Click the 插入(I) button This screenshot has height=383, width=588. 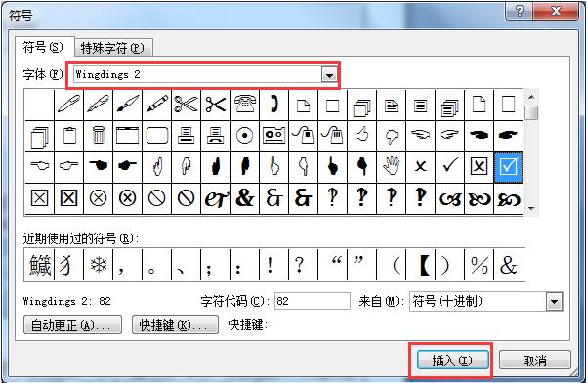point(452,361)
